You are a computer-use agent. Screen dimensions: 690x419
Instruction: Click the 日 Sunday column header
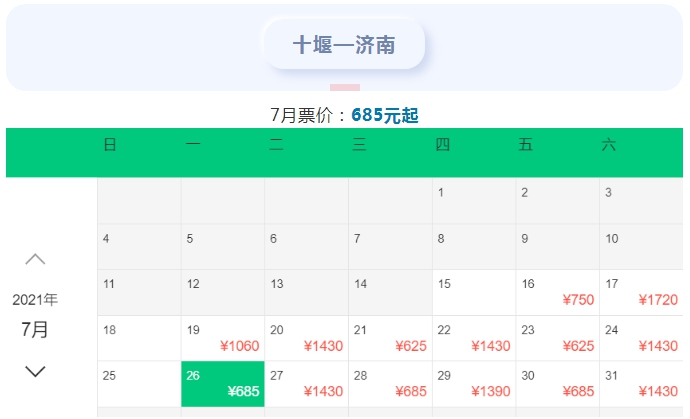point(110,144)
